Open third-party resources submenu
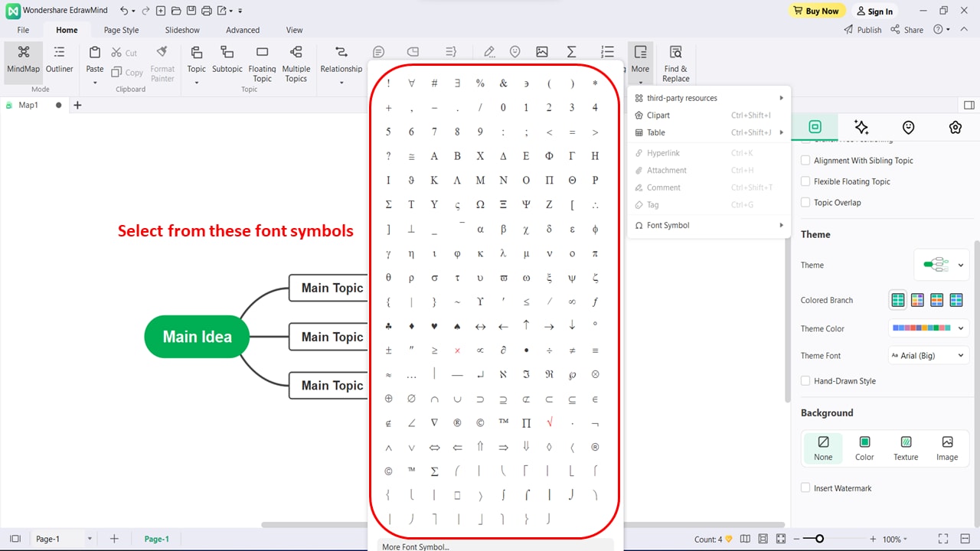 [x=709, y=98]
